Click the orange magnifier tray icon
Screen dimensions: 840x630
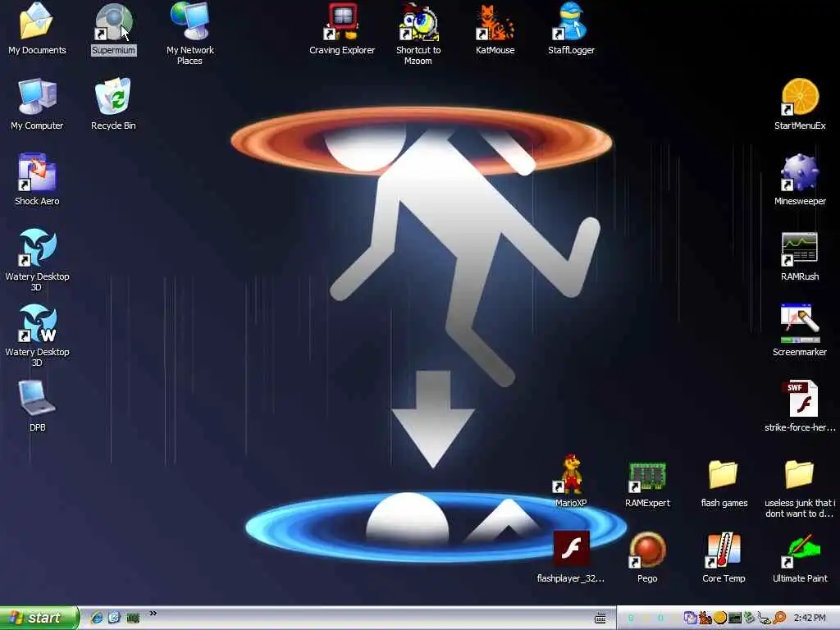coord(779,618)
